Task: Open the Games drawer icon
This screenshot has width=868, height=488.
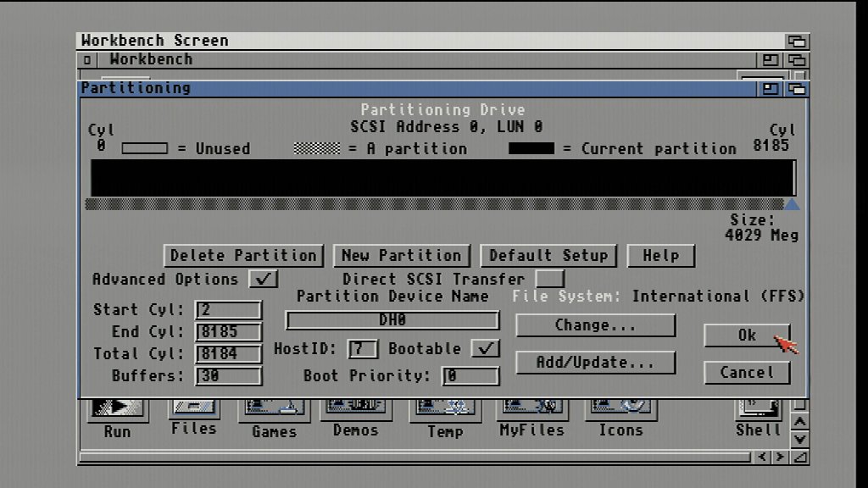Action: point(274,411)
